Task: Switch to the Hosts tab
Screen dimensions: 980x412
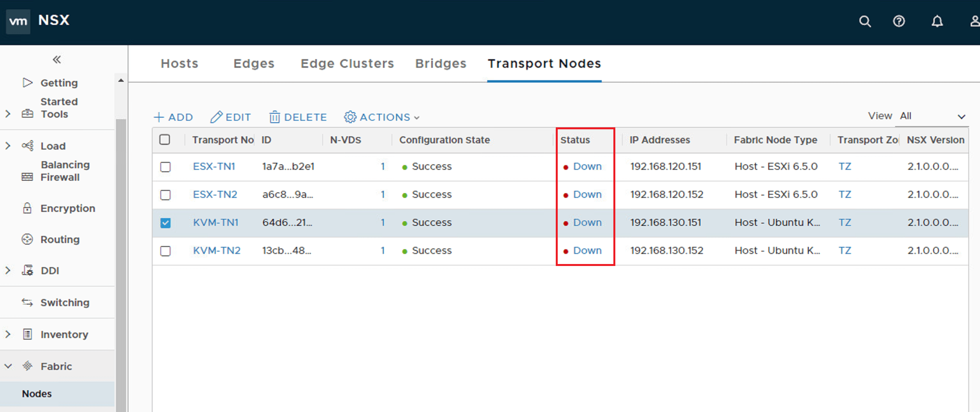Action: (x=179, y=63)
